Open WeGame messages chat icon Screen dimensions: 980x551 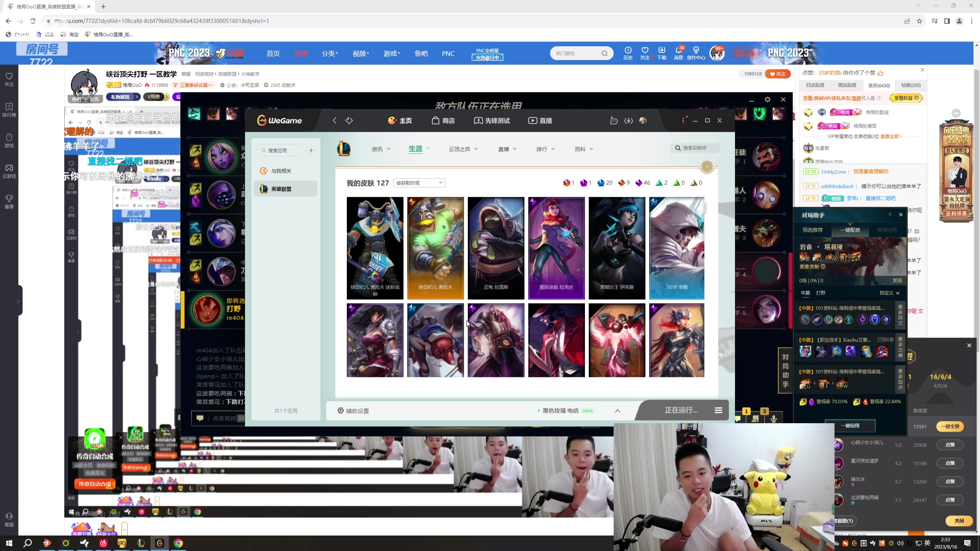(x=614, y=121)
